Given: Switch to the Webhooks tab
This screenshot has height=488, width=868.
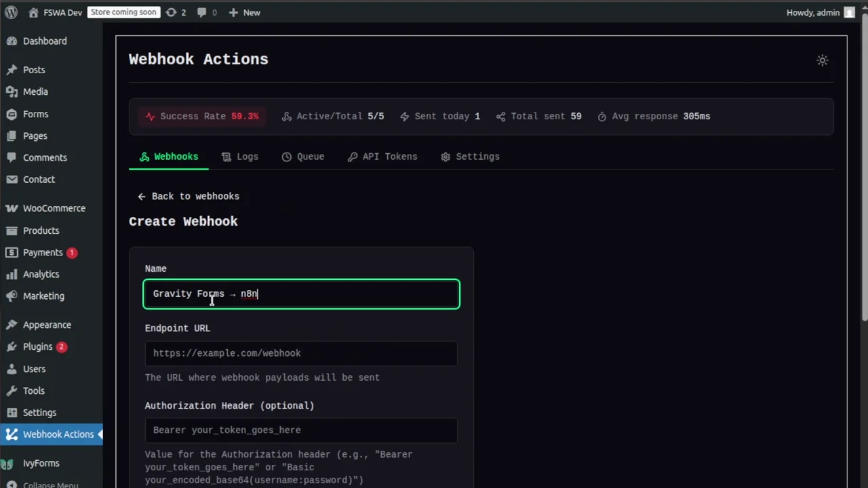Looking at the screenshot, I should tap(169, 157).
